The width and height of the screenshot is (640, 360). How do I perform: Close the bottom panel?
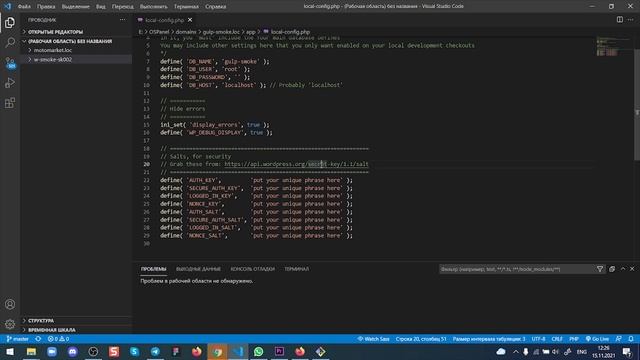click(x=632, y=269)
